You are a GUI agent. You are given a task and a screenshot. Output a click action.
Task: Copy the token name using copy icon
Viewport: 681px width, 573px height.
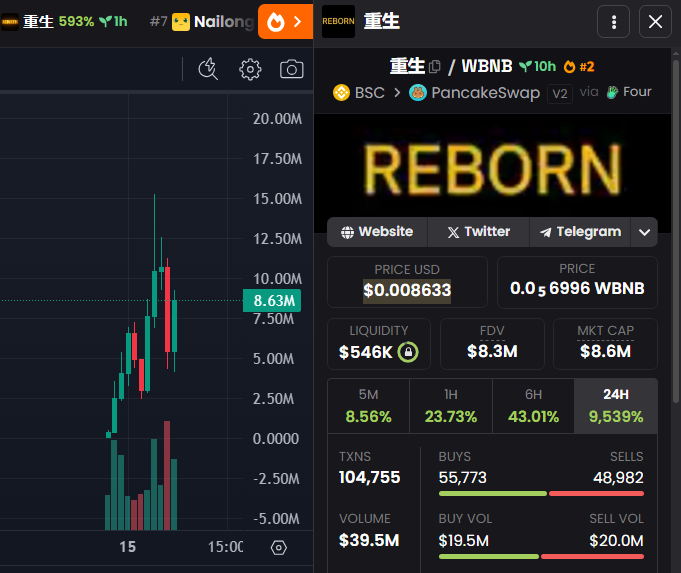[x=435, y=67]
